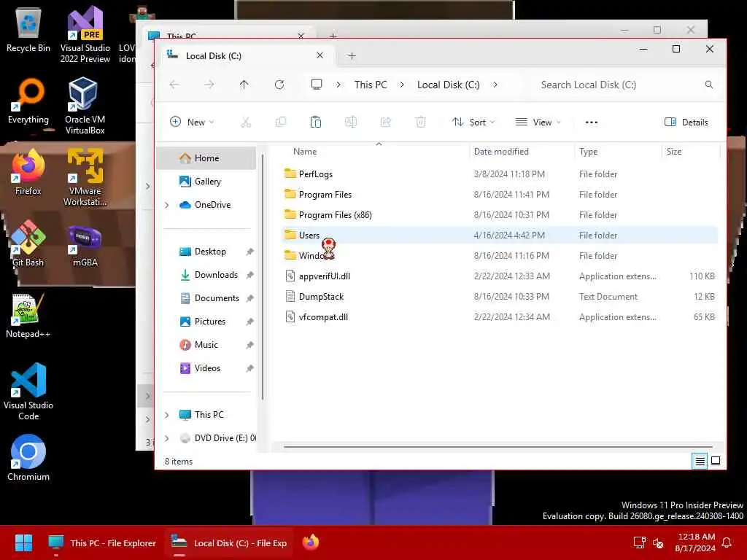Open the notification bell in tray

tap(727, 542)
